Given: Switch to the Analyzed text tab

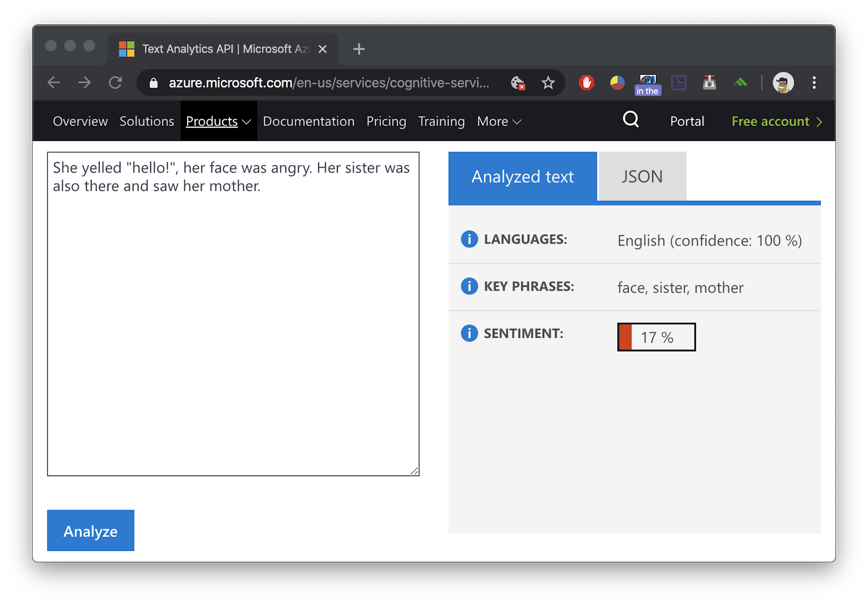Looking at the screenshot, I should 522,176.
